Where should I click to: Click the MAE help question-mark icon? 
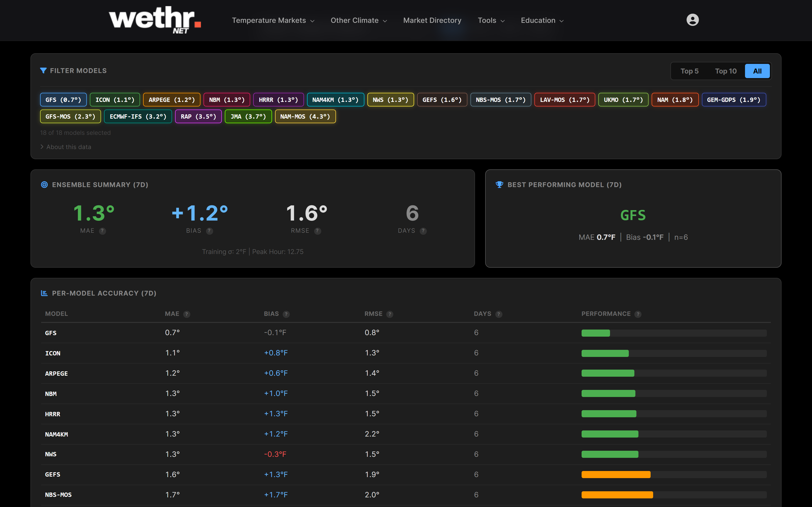click(102, 231)
